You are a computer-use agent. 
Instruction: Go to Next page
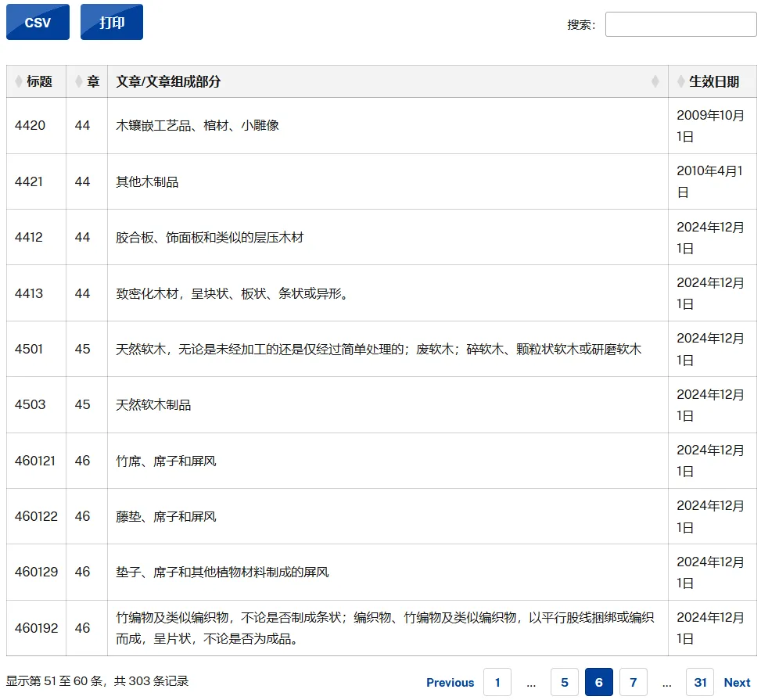click(x=737, y=682)
